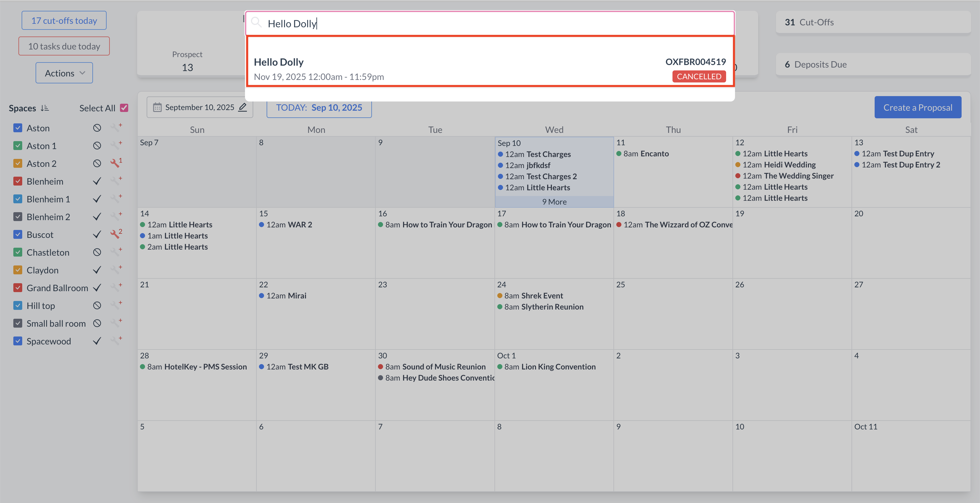Select the Hello Dolly search result
Screen dimensions: 980x503
(490, 69)
